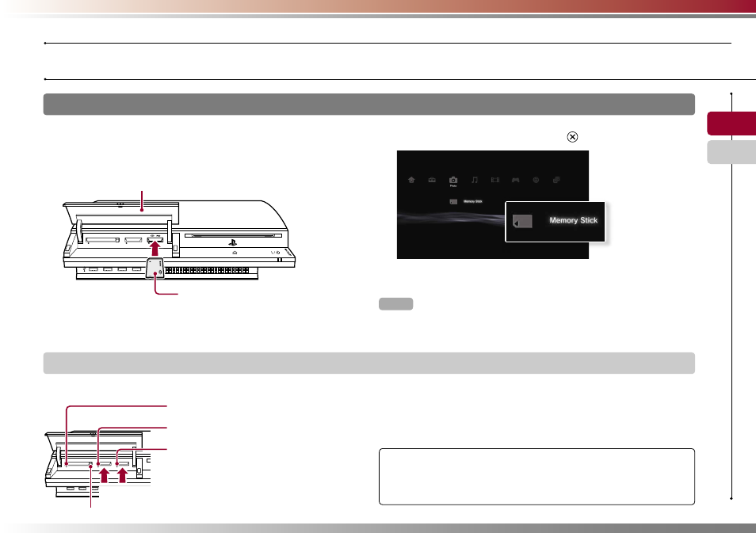Viewport: 756px width, 533px height.
Task: Click the circled X button symbol
Action: pyautogui.click(x=572, y=137)
